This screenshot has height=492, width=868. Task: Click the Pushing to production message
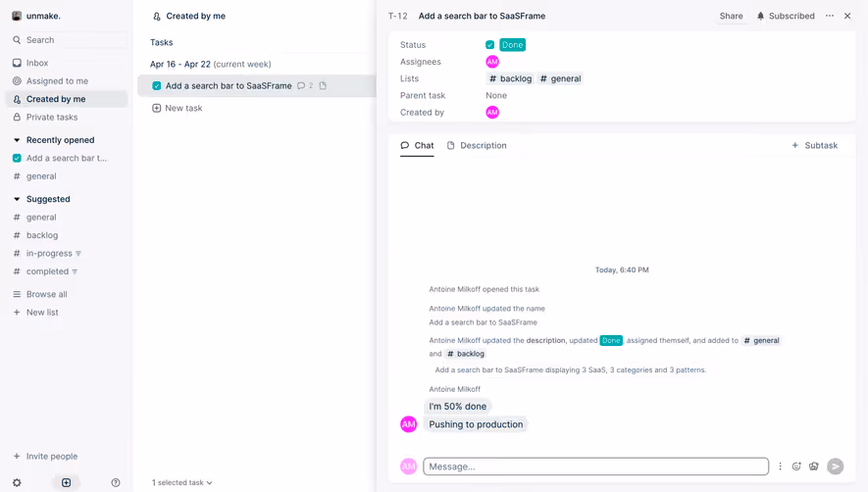[476, 424]
